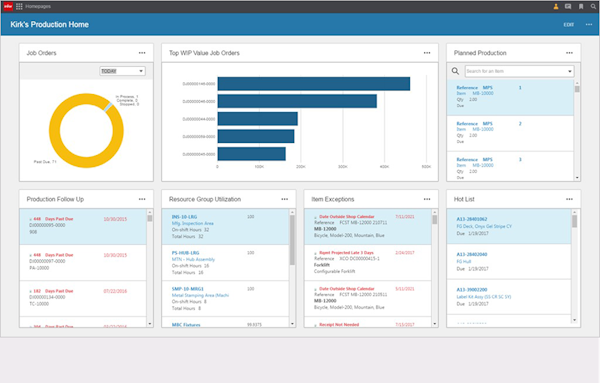Click the longest bar in WIP chart
Screen dimensions: 600x383
(314, 84)
